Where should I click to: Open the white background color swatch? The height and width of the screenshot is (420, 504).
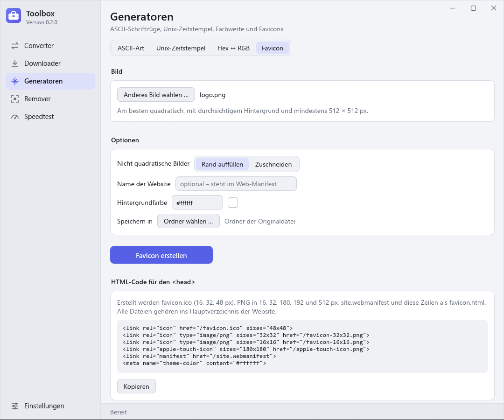[x=233, y=203]
